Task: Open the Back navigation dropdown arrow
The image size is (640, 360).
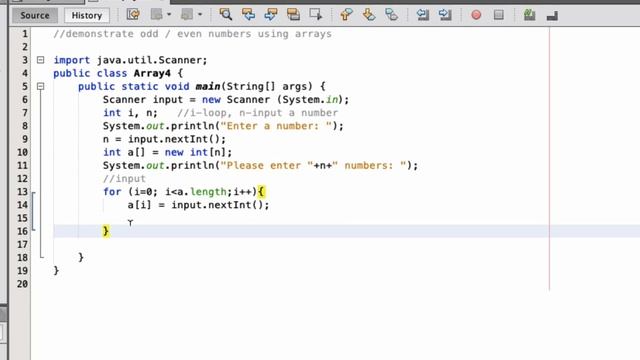Action: pyautogui.click(x=169, y=15)
